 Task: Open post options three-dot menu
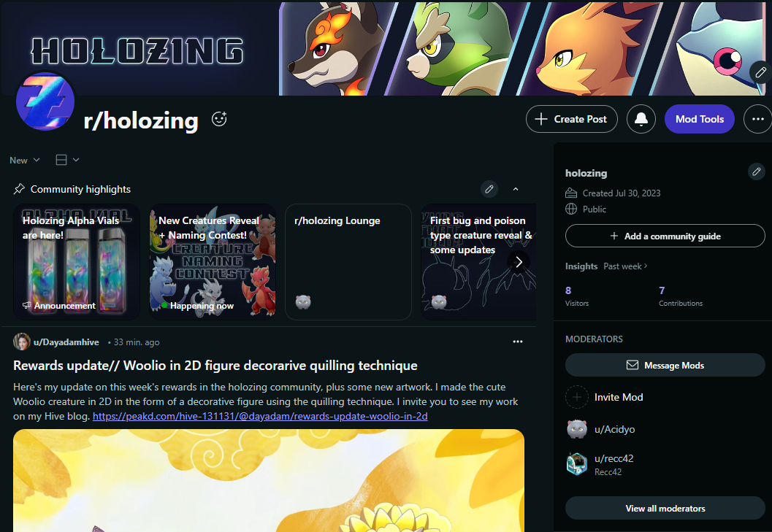click(x=517, y=342)
